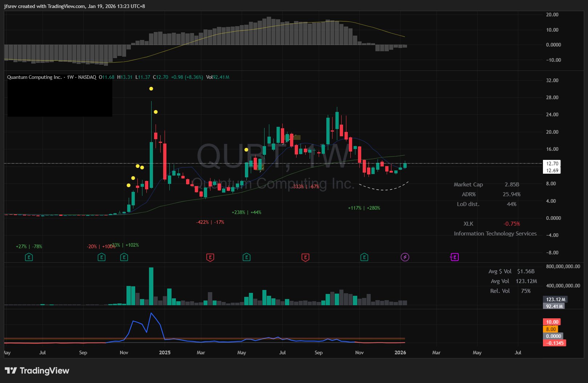588x383 pixels.
Task: Click the yellow dot near the May 2025 candles
Action: pos(246,150)
